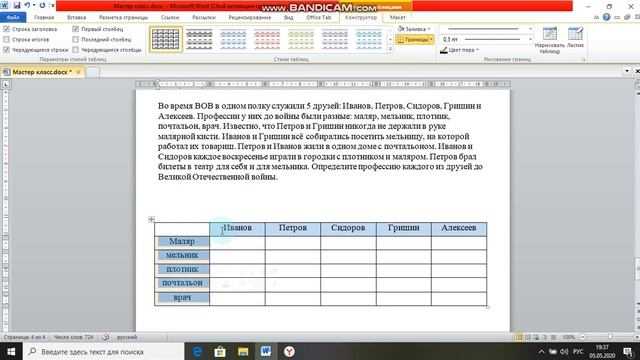Click the zoom in plus button
Viewport: 640px width, 360px height.
pos(636,337)
